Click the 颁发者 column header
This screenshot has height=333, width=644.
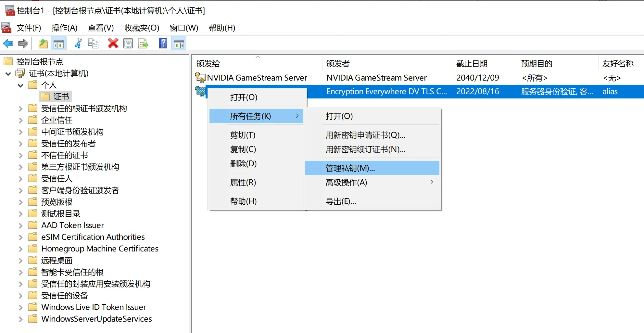pos(387,63)
